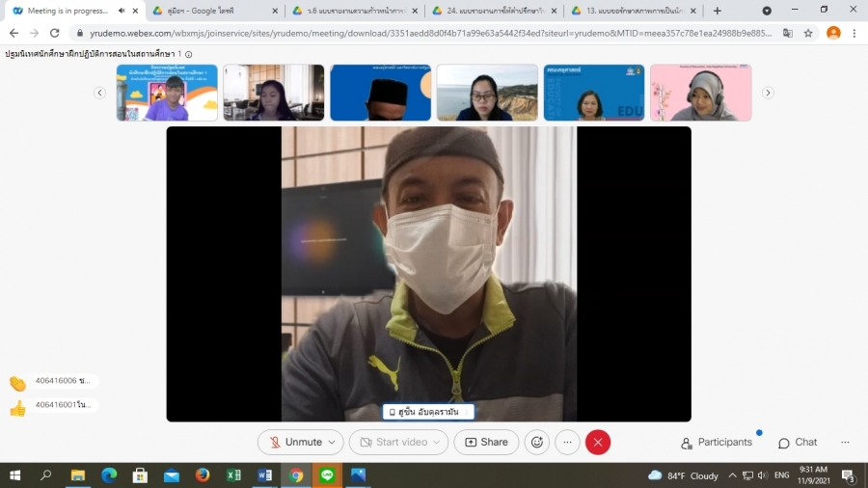
Task: Expand audio options arrow next to Unmute
Action: 333,442
